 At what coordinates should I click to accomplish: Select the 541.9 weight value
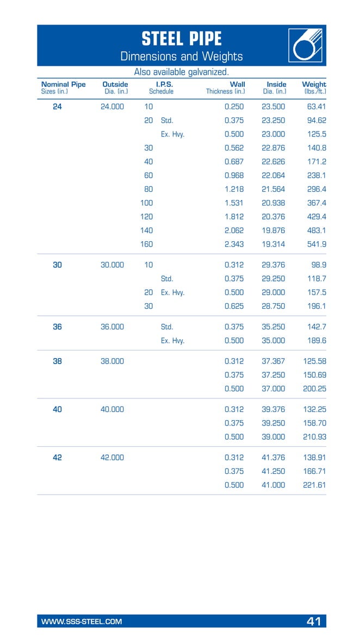pos(316,245)
